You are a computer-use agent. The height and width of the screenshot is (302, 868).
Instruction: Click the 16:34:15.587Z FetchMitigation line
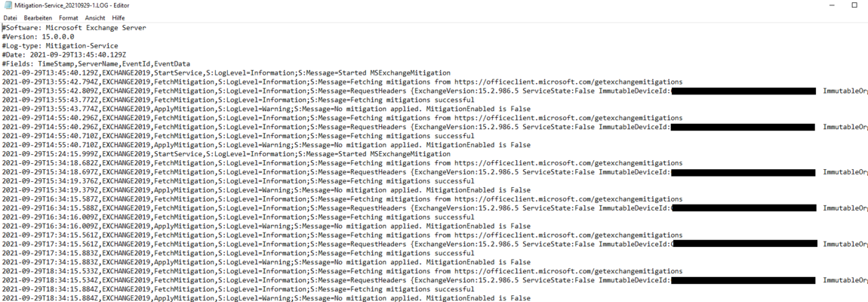(342, 199)
